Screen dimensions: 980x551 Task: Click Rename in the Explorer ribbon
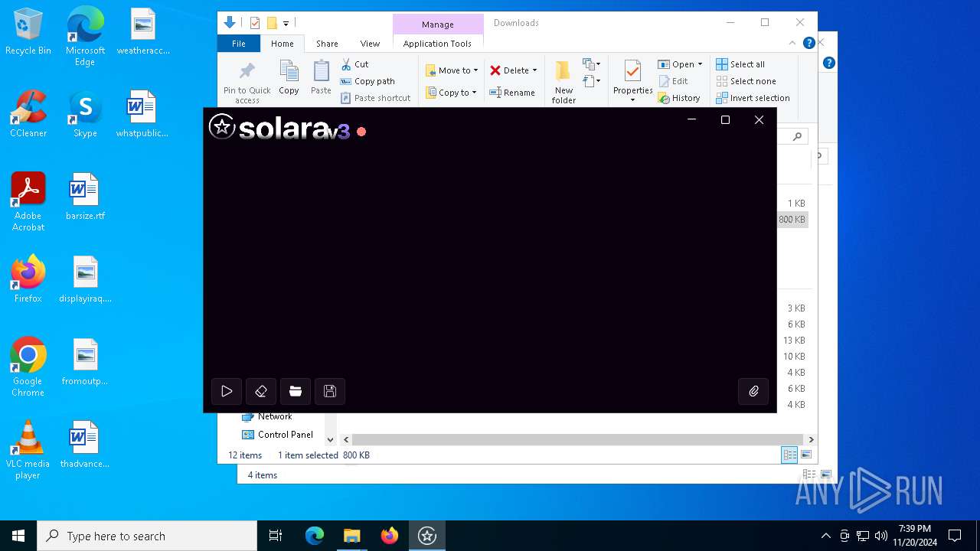512,93
